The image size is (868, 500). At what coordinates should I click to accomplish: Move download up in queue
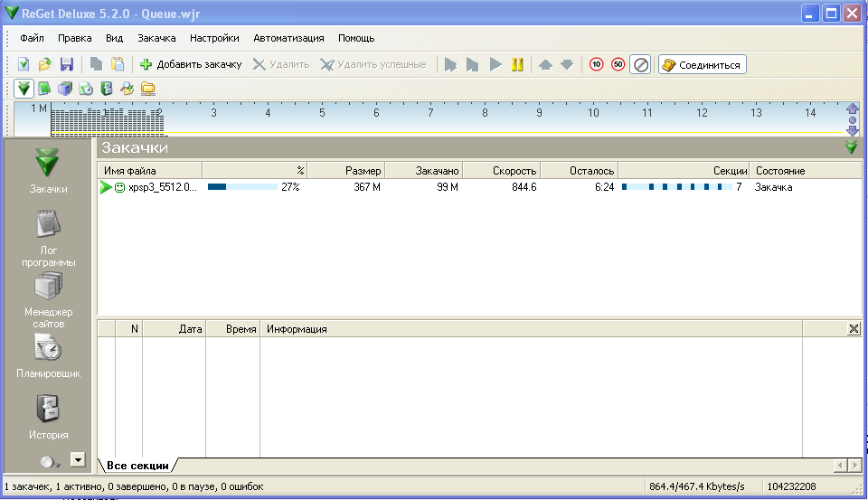545,65
